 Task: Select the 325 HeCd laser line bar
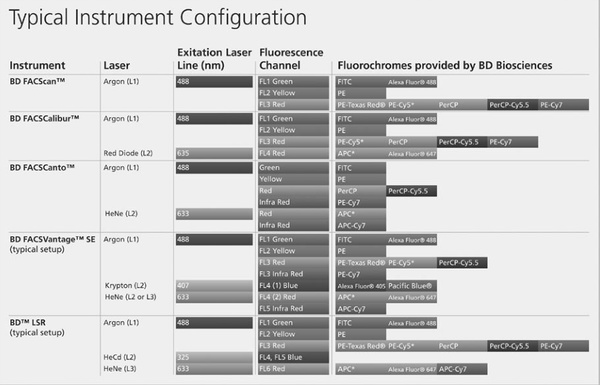214,357
